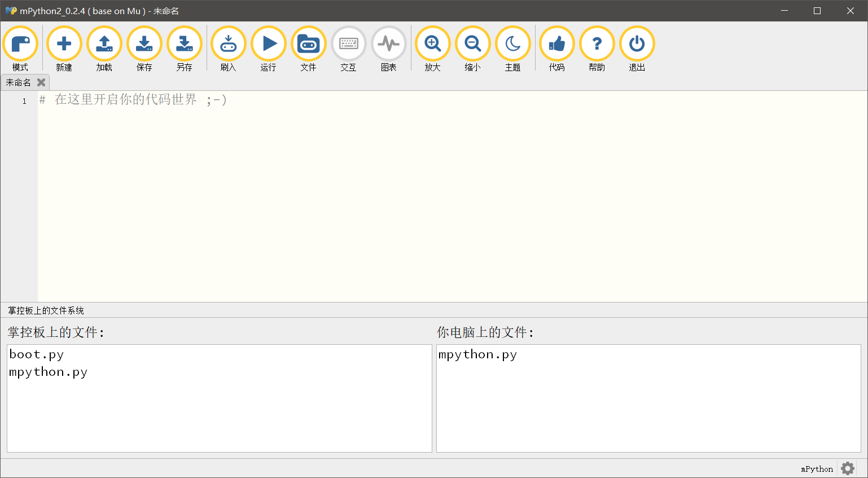The width and height of the screenshot is (868, 478).
Task: Select boot.py on the board
Action: coord(37,354)
